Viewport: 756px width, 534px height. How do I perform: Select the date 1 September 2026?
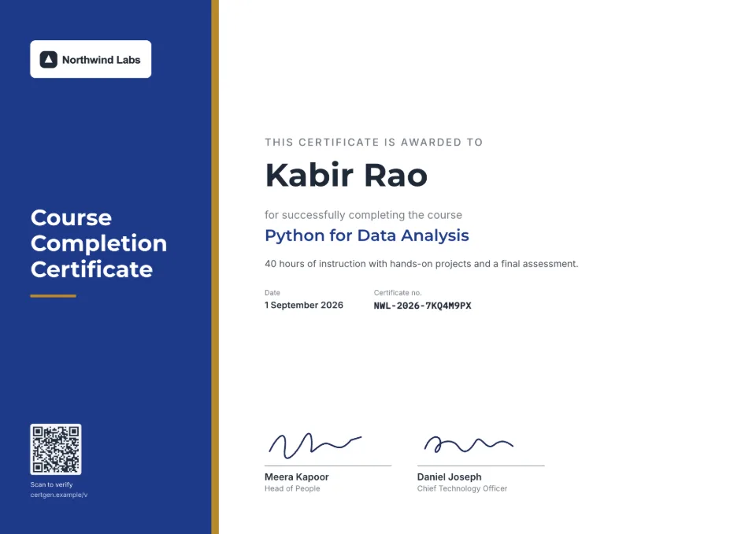tap(304, 305)
